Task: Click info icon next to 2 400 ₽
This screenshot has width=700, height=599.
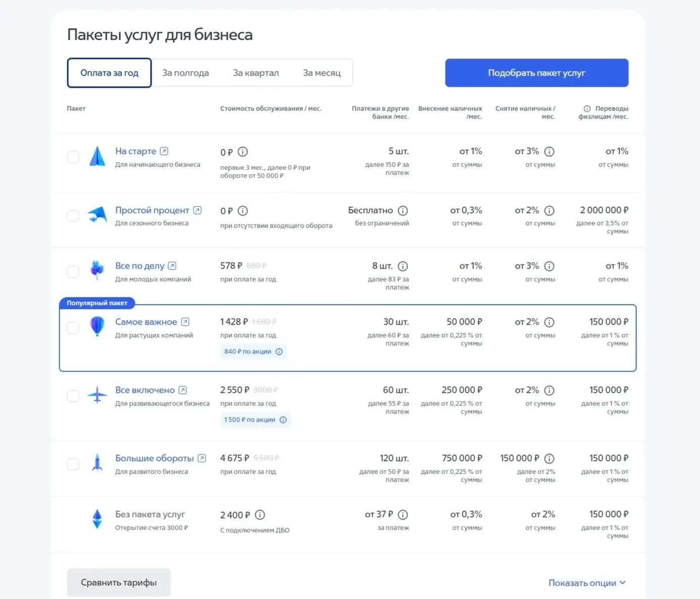Action: click(260, 515)
